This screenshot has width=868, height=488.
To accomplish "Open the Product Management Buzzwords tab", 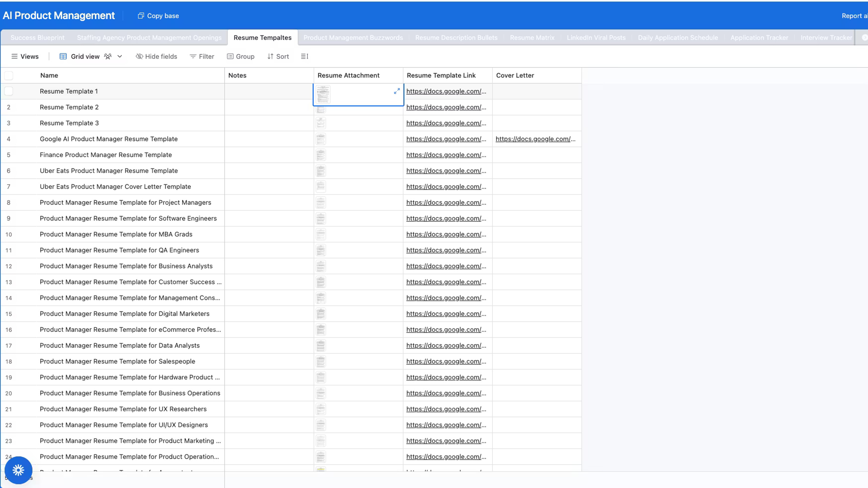I will click(353, 38).
